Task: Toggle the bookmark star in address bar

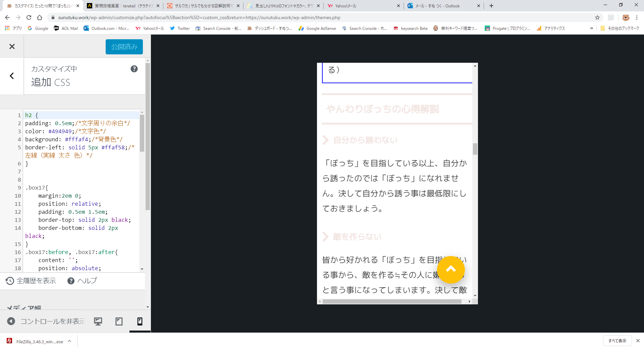Action: [x=597, y=17]
